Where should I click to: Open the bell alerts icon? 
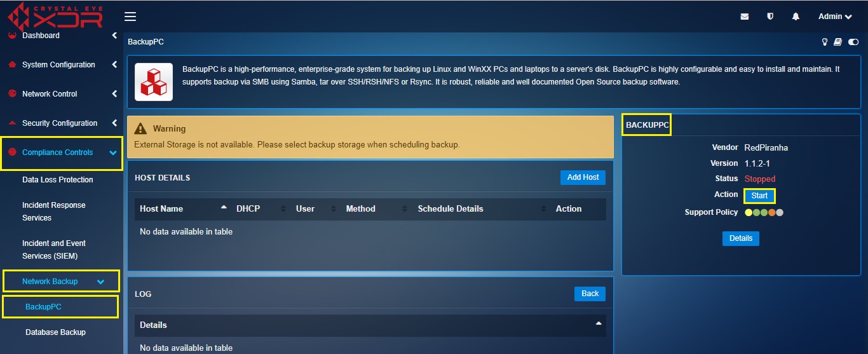click(x=796, y=17)
